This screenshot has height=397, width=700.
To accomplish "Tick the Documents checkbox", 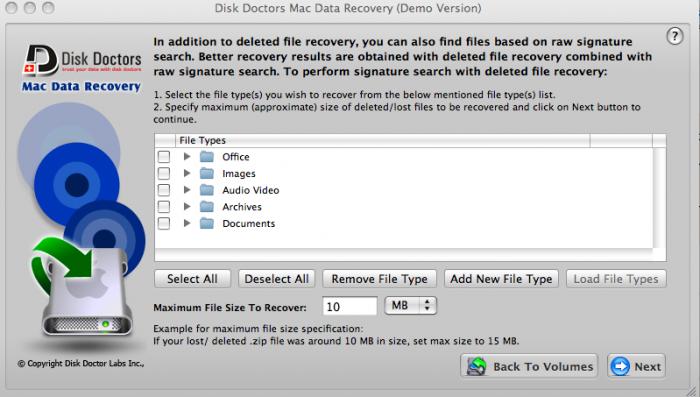I will pos(164,223).
